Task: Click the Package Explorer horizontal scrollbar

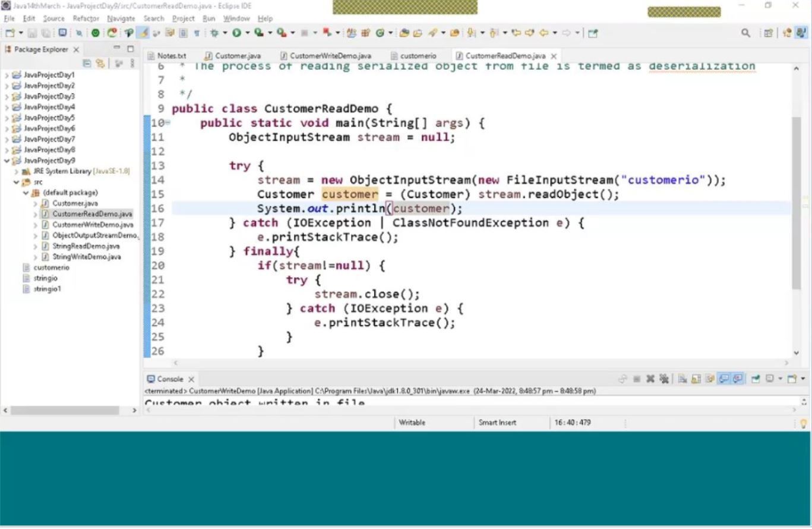Action: pos(64,411)
